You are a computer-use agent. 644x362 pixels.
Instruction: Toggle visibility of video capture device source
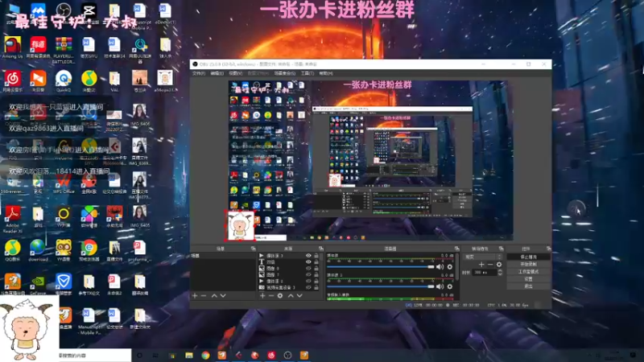click(x=308, y=287)
